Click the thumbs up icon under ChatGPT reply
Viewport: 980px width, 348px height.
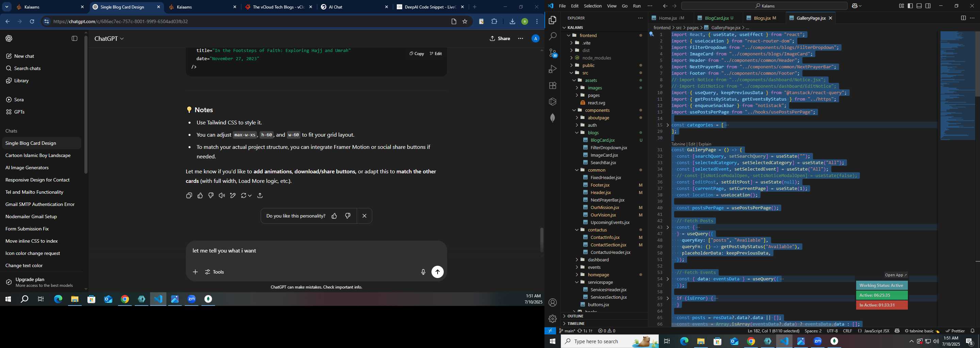click(200, 195)
